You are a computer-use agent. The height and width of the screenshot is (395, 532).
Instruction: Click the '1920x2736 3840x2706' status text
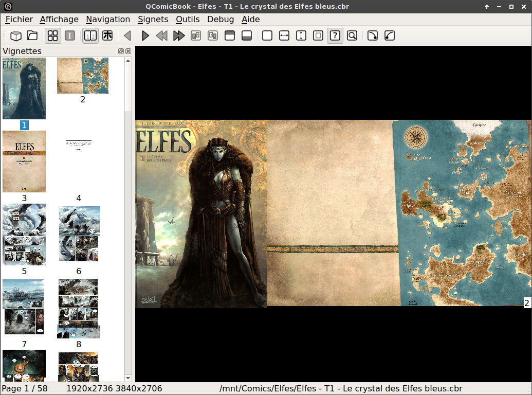[x=114, y=388]
